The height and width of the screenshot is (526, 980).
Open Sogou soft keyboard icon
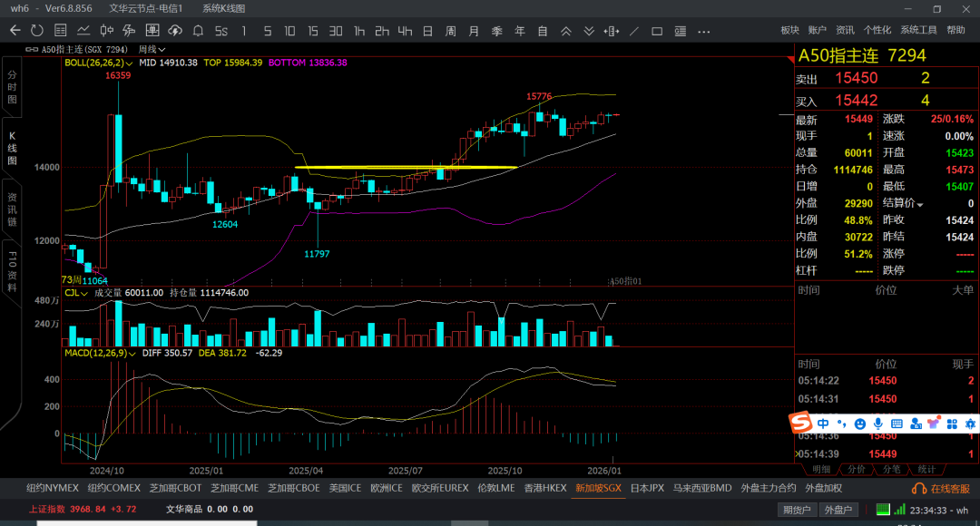tap(897, 424)
